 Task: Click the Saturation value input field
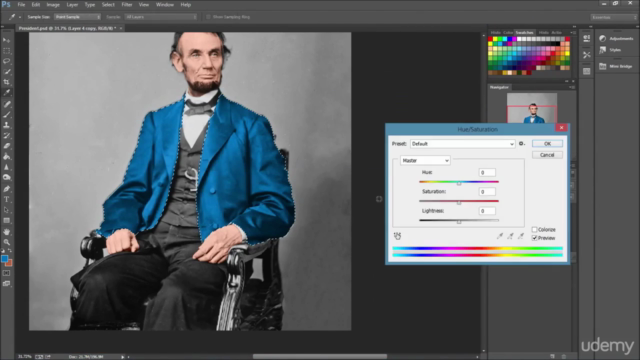[487, 192]
